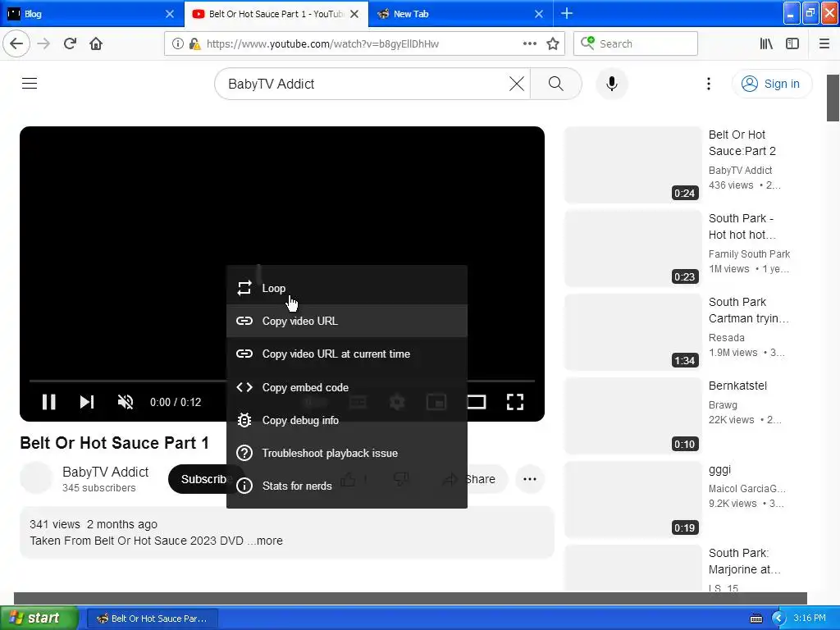
Task: Select the Belt Or Hot Sauce taskbar button
Action: click(153, 619)
